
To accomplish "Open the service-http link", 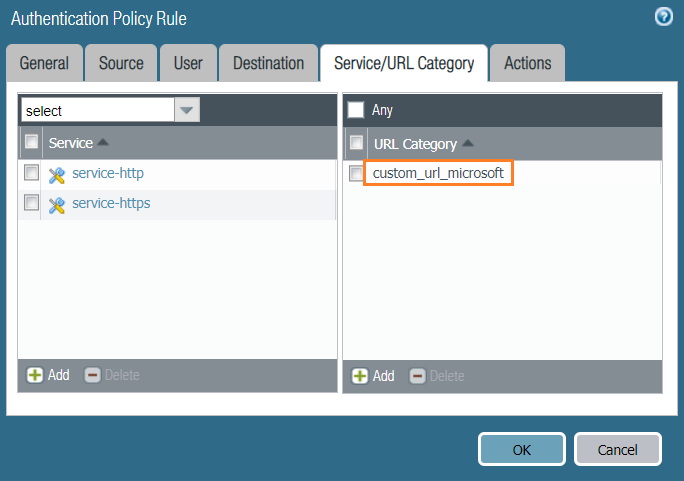I will 108,173.
